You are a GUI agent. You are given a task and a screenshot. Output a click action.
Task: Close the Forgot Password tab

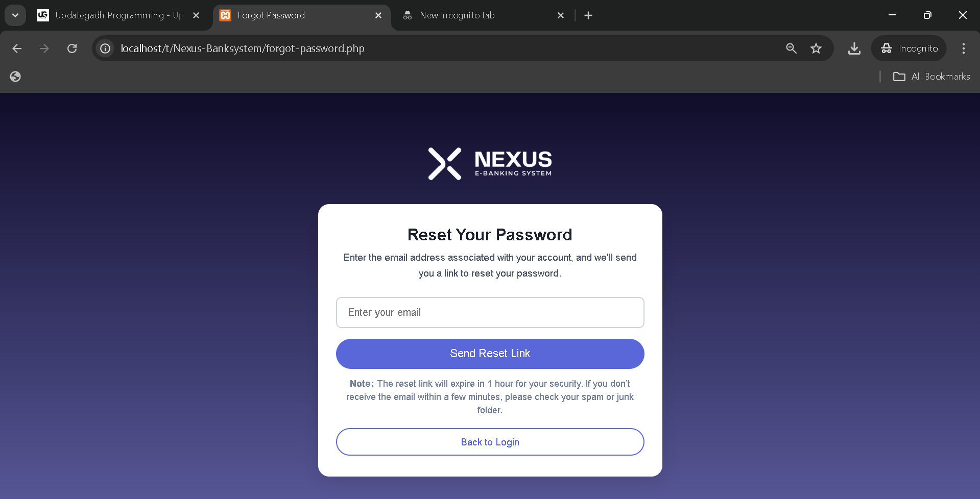378,15
